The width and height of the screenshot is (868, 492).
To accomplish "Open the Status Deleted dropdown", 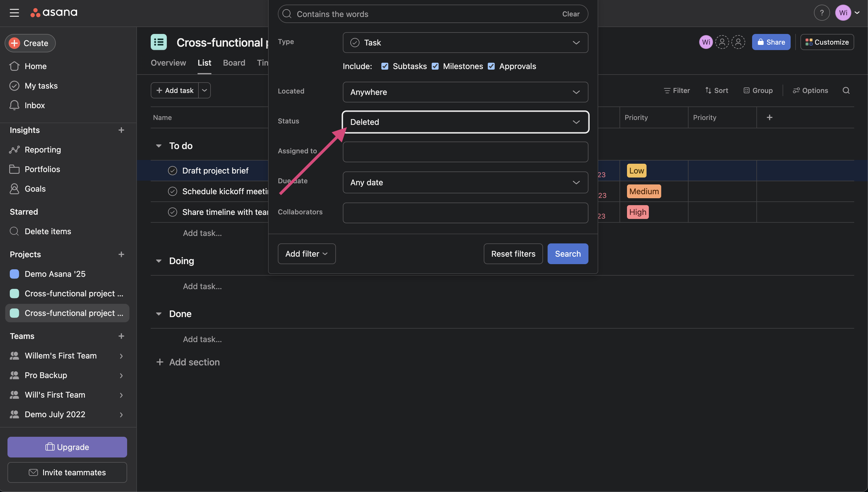I will tap(465, 122).
